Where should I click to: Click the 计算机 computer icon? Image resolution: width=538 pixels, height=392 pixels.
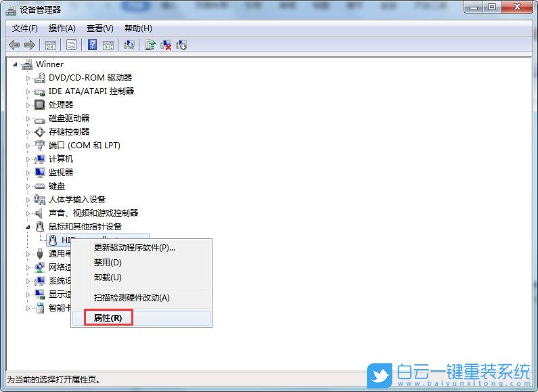tap(40, 159)
